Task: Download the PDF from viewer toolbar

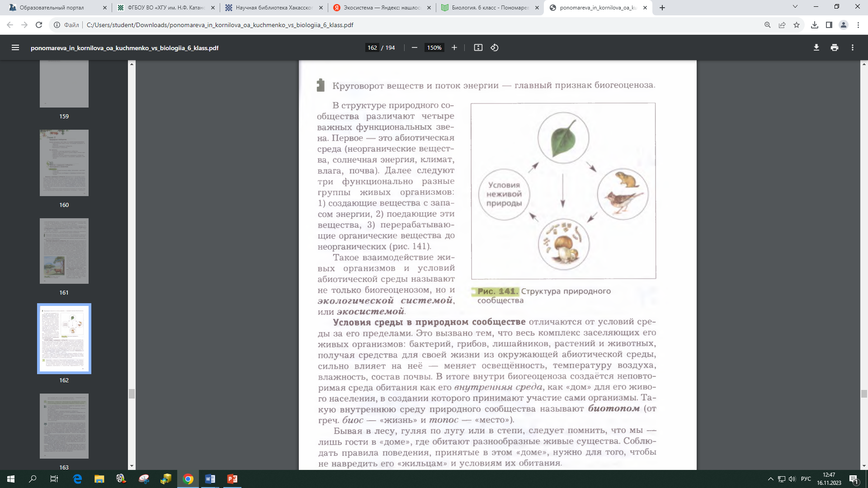Action: pyautogui.click(x=816, y=47)
